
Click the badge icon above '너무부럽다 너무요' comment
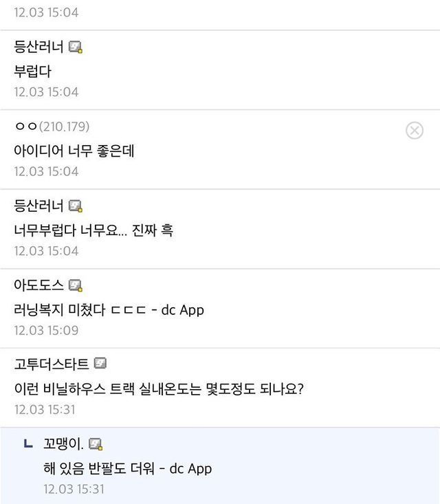coord(76,206)
